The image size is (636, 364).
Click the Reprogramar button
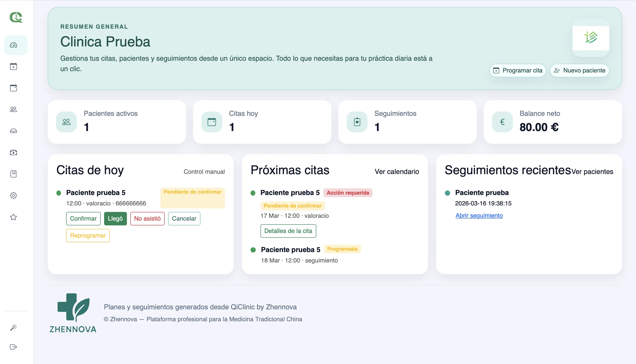pyautogui.click(x=88, y=236)
